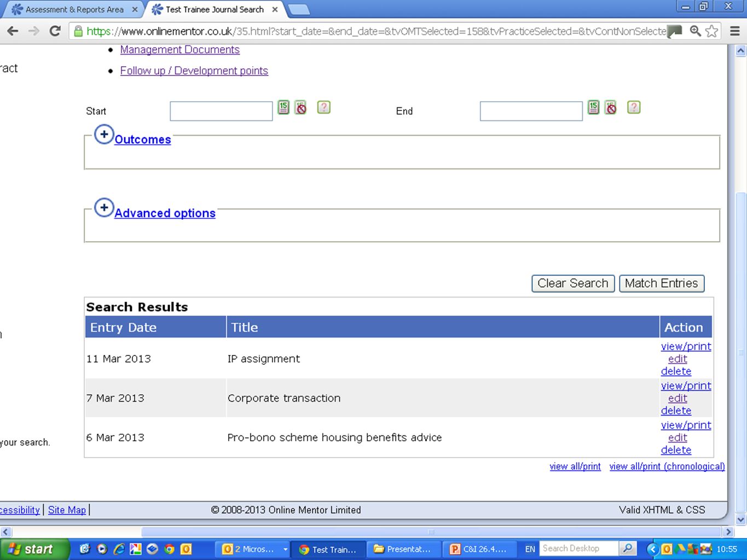This screenshot has width=747, height=560.
Task: Click the Entry Date column header
Action: tap(155, 327)
